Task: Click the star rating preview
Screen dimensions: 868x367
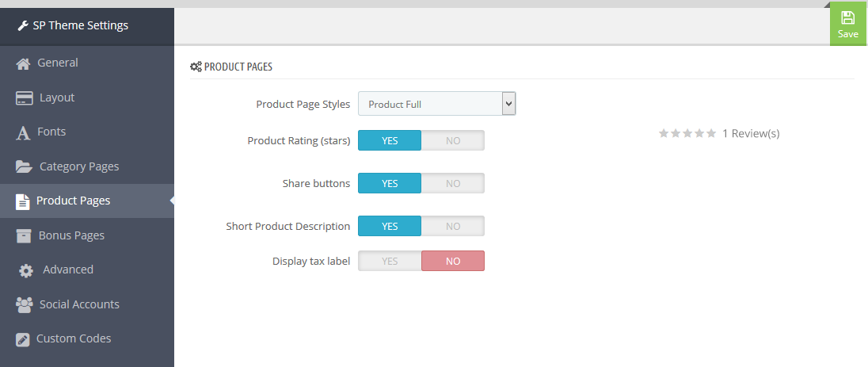Action: point(687,133)
